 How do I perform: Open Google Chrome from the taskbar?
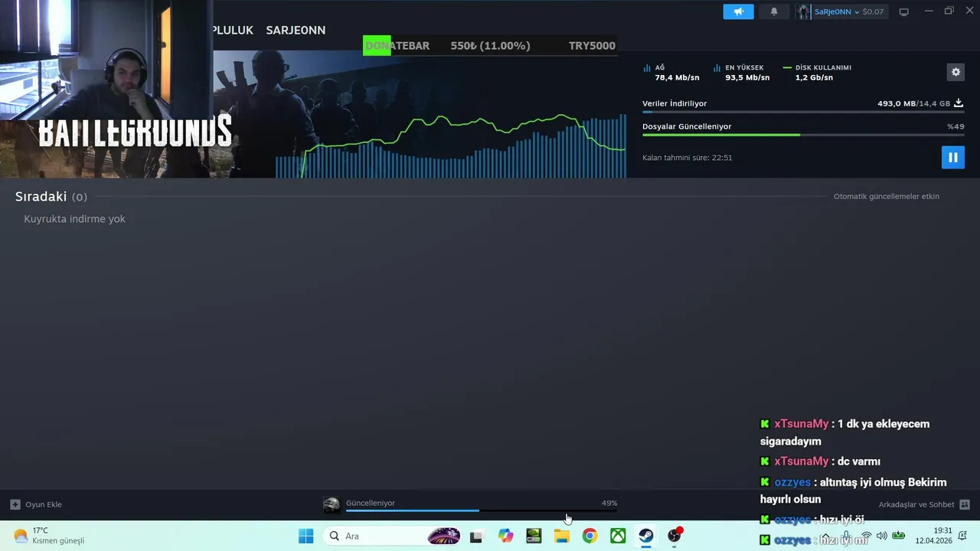[x=590, y=536]
